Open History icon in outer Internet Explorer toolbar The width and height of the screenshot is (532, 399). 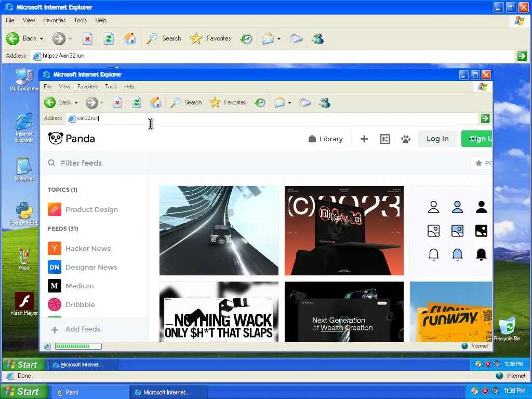pos(246,38)
